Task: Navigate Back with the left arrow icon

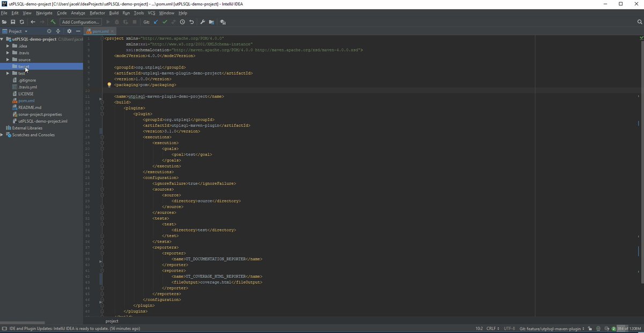Action: tap(33, 22)
